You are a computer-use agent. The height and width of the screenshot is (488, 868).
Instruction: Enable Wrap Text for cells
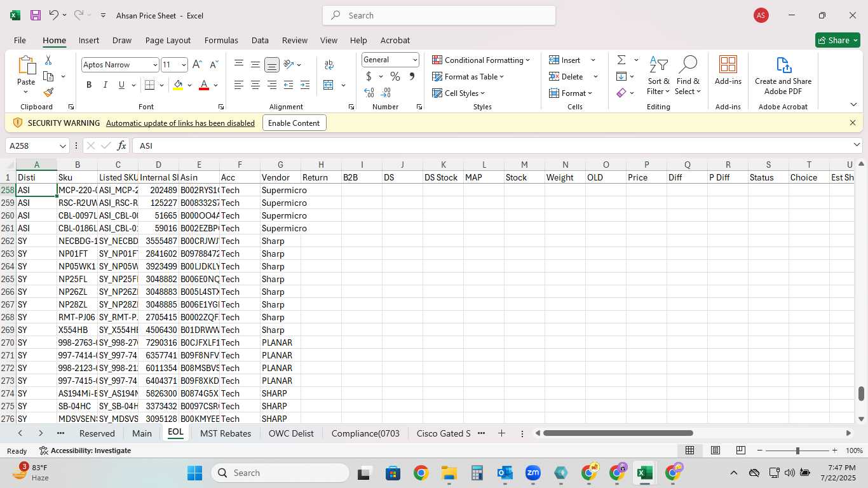[x=329, y=65]
